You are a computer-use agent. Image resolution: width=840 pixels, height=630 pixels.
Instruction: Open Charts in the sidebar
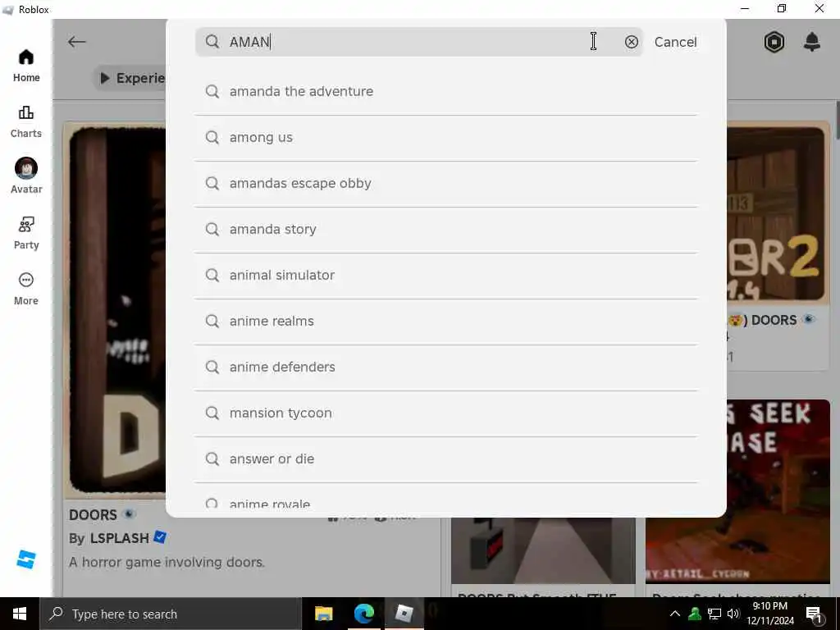25,121
